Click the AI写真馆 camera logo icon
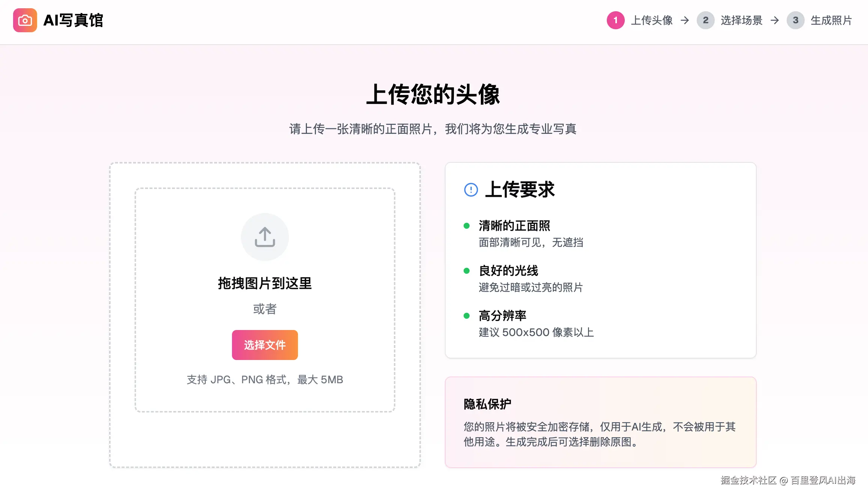The width and height of the screenshot is (868, 498). 25,20
